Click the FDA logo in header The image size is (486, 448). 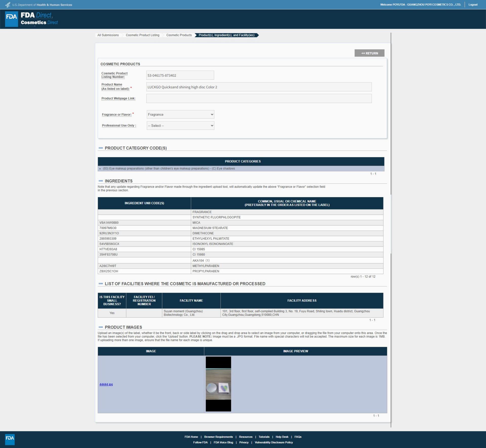[x=12, y=19]
